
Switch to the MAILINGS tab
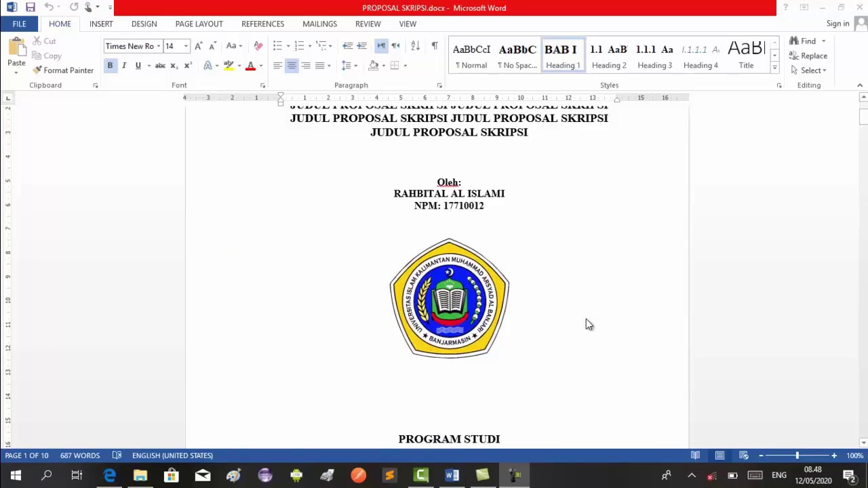click(x=319, y=24)
